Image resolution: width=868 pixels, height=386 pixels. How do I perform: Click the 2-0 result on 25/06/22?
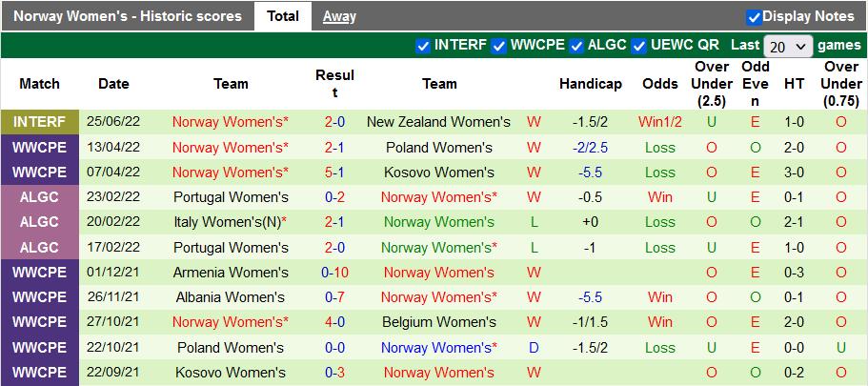tap(334, 122)
